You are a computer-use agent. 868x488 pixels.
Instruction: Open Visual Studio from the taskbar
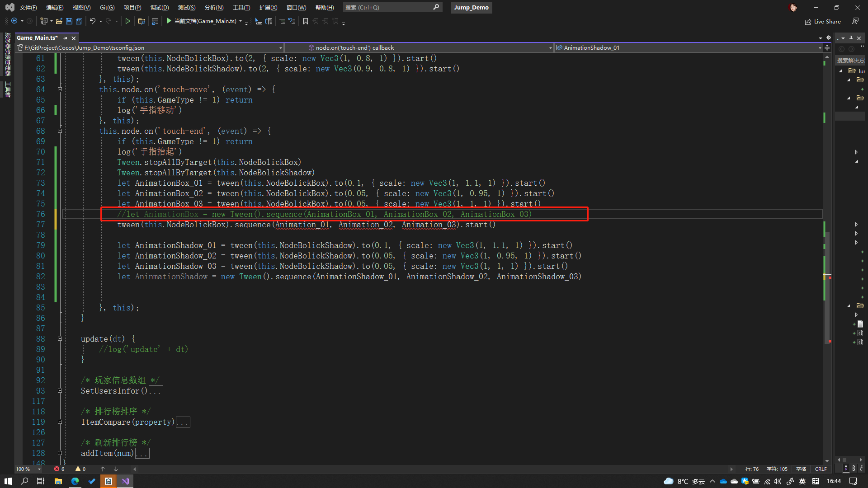coord(125,481)
